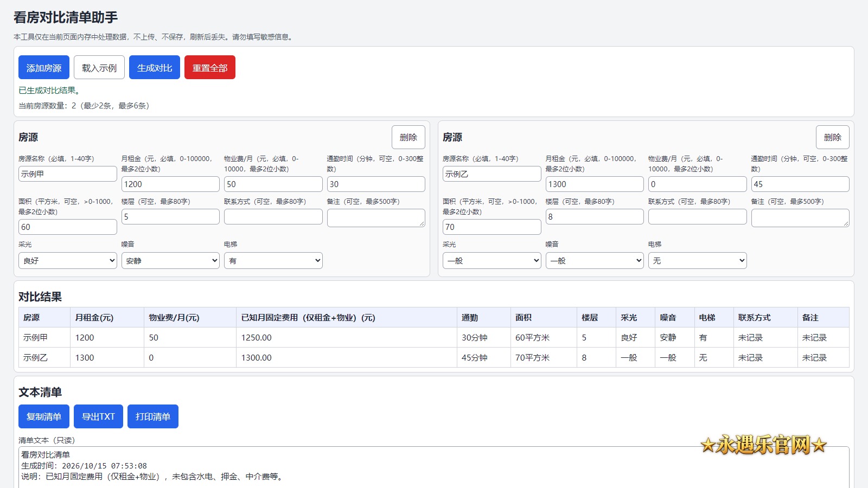Click the 60平方米 area cell
This screenshot has width=868, height=488.
(544, 337)
